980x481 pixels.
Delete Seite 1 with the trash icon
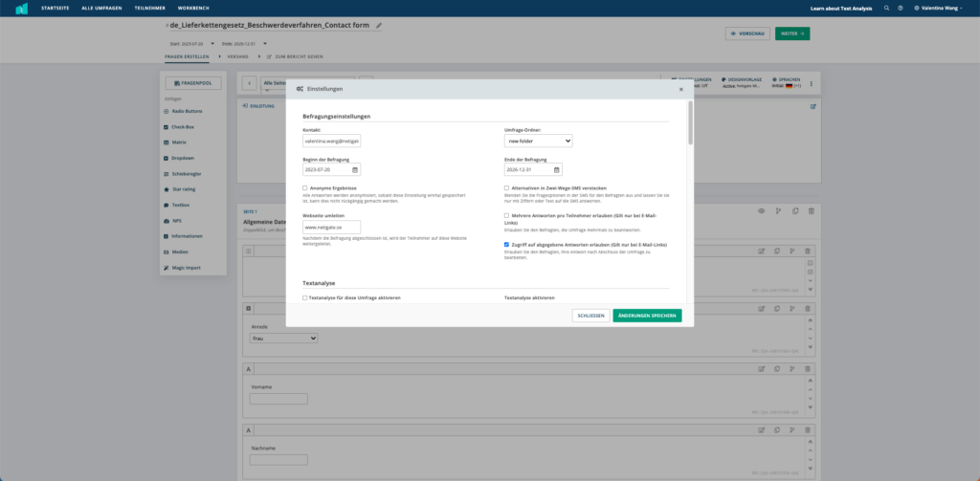point(812,211)
